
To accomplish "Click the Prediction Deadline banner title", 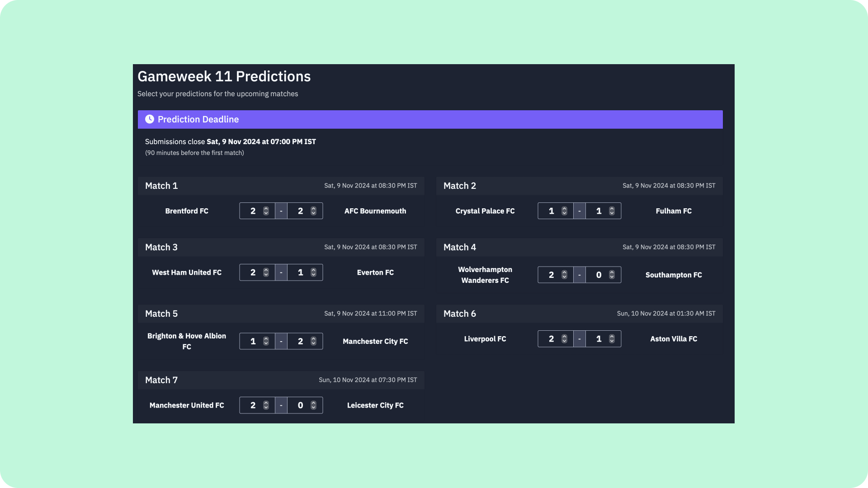I will pos(198,119).
